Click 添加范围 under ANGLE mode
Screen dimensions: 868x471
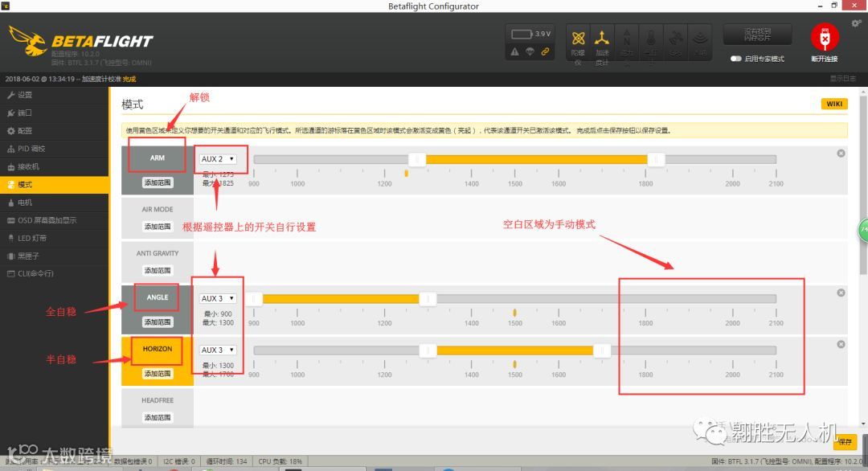pos(158,322)
